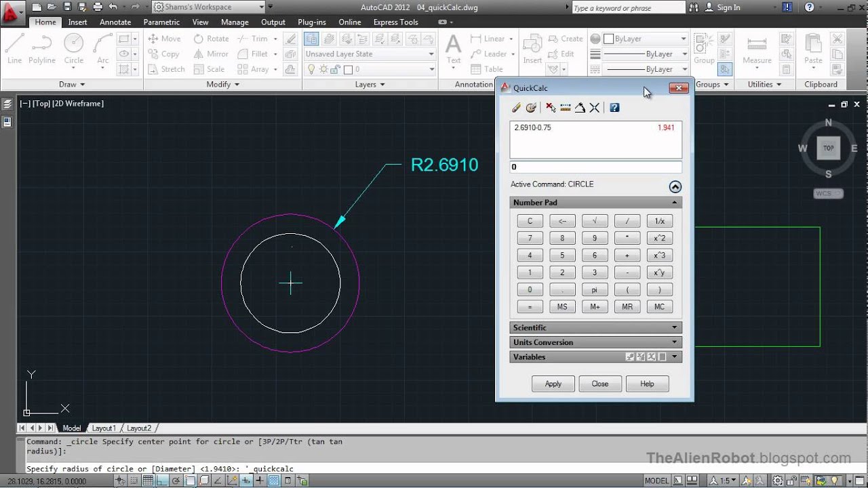Expand the Scientific section in QuickCalc
The width and height of the screenshot is (868, 488).
[x=595, y=327]
